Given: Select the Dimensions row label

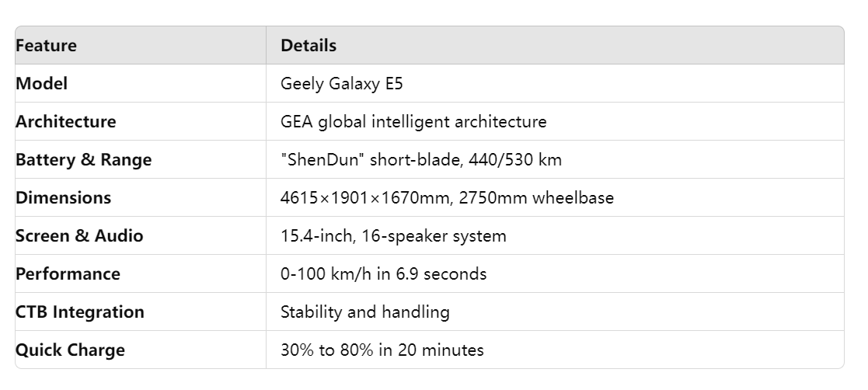Looking at the screenshot, I should (63, 198).
